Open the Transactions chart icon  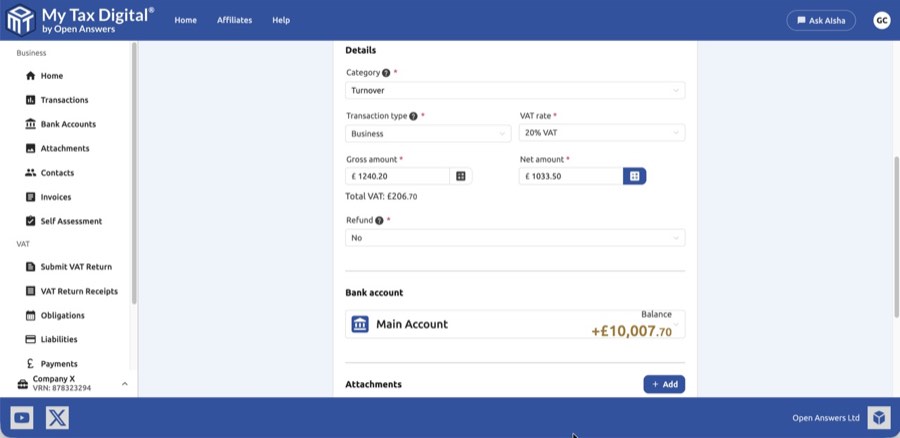tap(30, 100)
